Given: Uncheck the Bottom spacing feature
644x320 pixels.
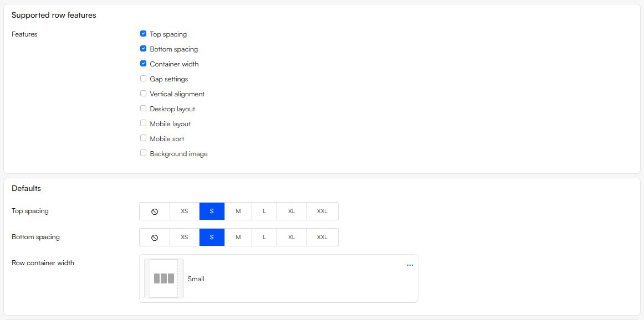Looking at the screenshot, I should pyautogui.click(x=143, y=48).
